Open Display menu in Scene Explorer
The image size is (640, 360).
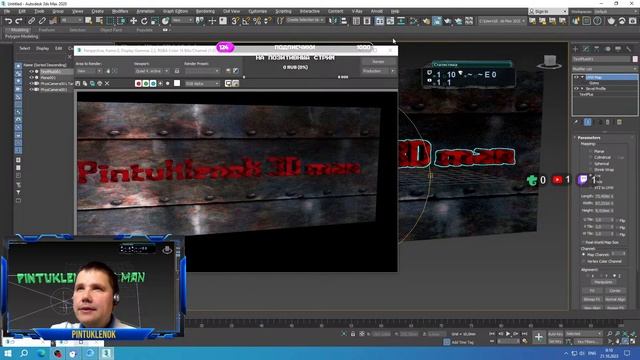click(x=42, y=48)
